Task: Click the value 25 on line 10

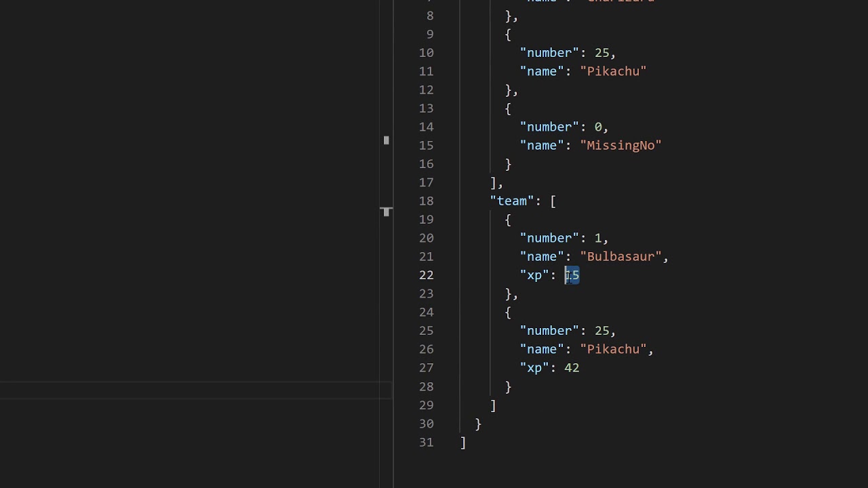Action: pos(601,53)
